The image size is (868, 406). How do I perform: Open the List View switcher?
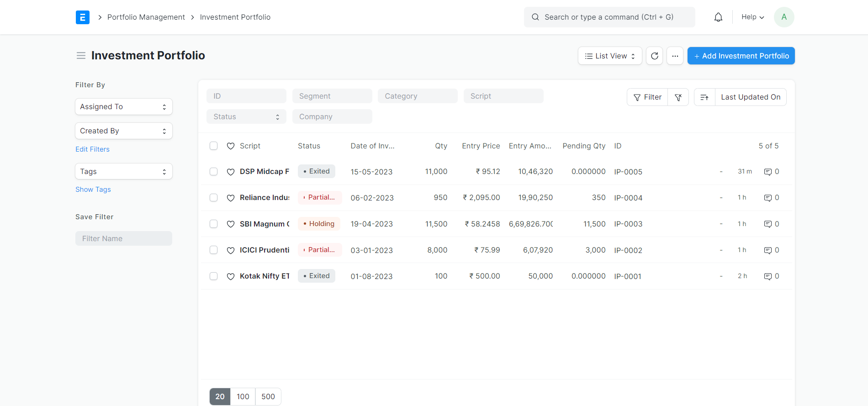(610, 56)
